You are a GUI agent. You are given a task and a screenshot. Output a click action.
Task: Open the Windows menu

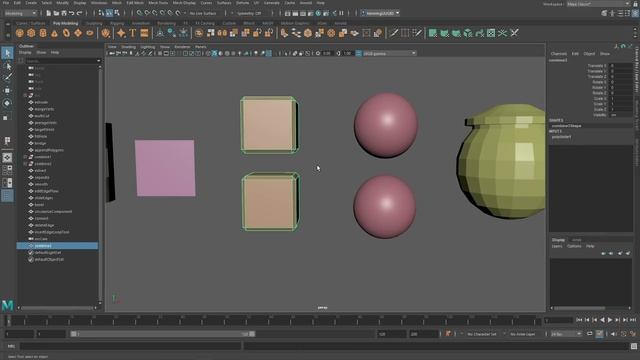[x=99, y=3]
